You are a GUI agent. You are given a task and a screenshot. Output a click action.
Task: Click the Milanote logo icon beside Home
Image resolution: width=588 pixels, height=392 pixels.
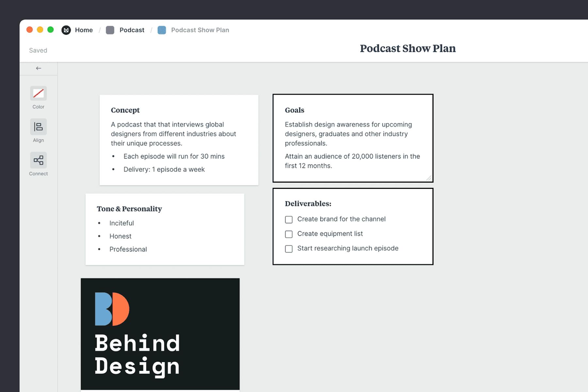click(x=66, y=30)
